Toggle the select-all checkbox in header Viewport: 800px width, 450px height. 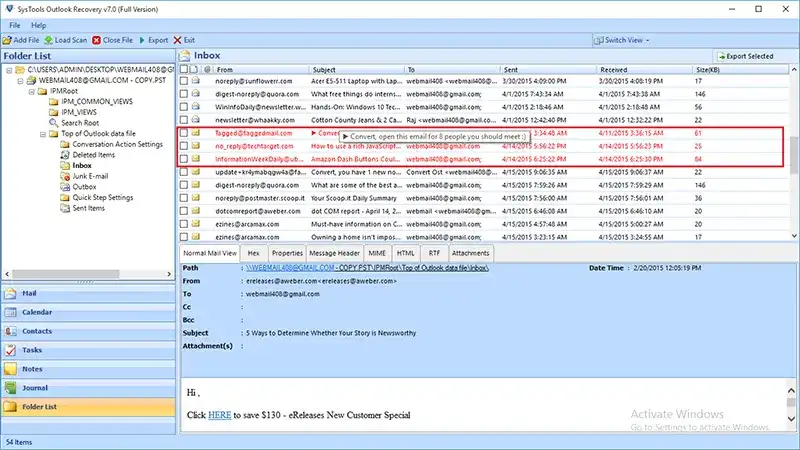[184, 69]
